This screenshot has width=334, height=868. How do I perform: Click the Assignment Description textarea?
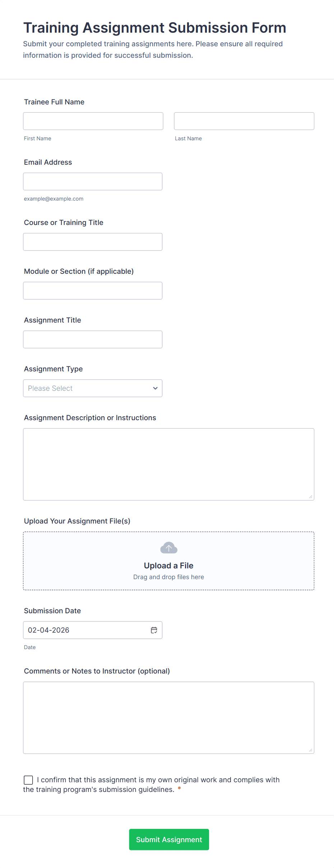168,464
